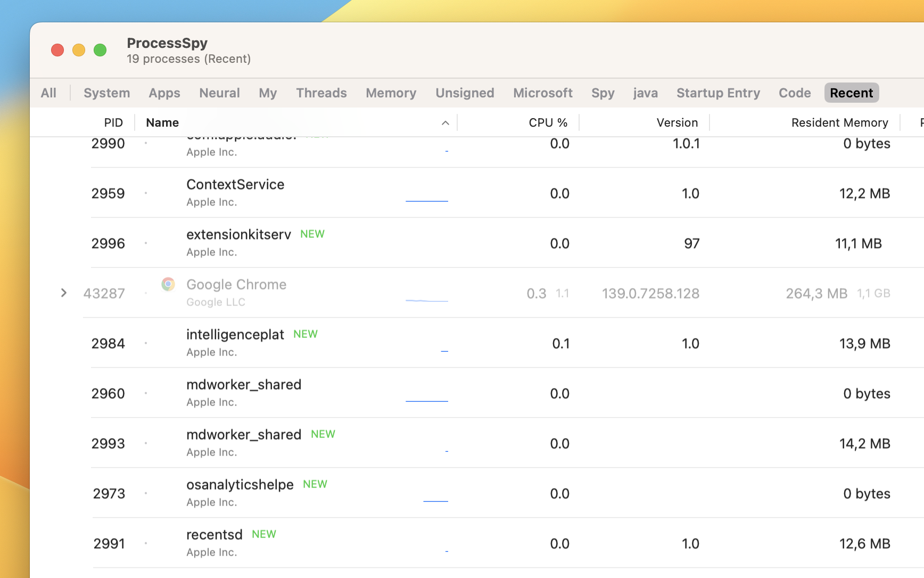The height and width of the screenshot is (578, 924).
Task: Click the sort chevron on the Name column
Action: point(445,122)
